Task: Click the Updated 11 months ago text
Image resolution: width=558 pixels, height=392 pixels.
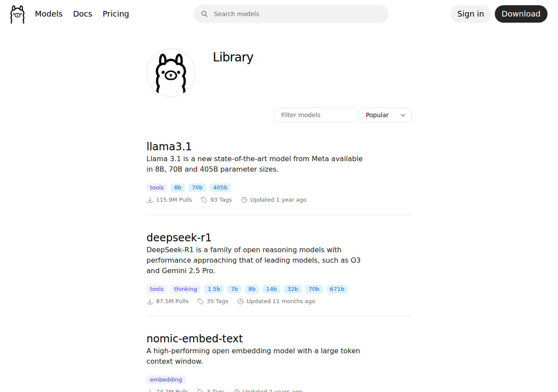Action: [x=281, y=301]
